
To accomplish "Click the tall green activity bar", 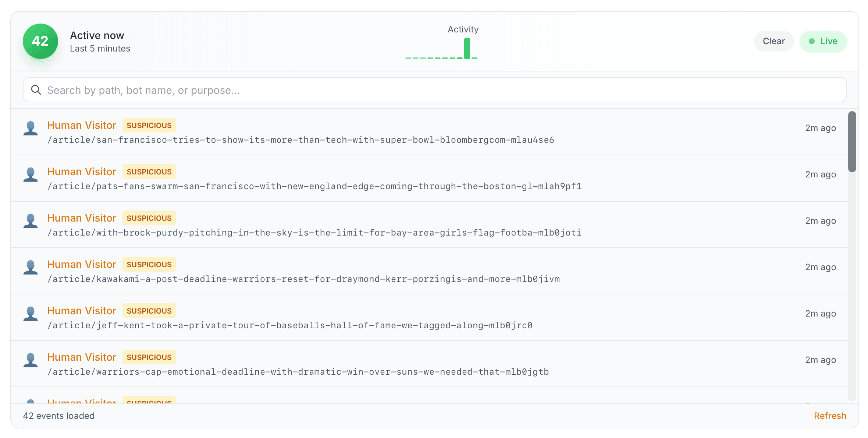I will pyautogui.click(x=467, y=48).
